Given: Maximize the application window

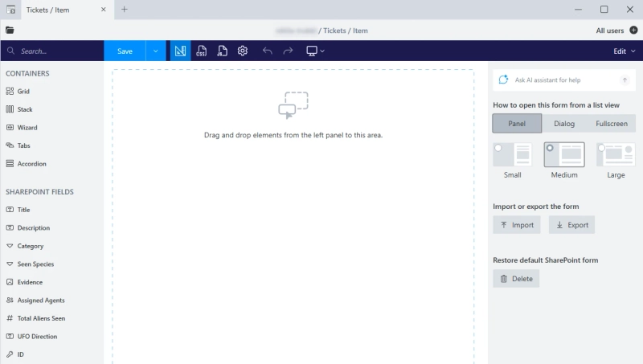Looking at the screenshot, I should (x=604, y=9).
